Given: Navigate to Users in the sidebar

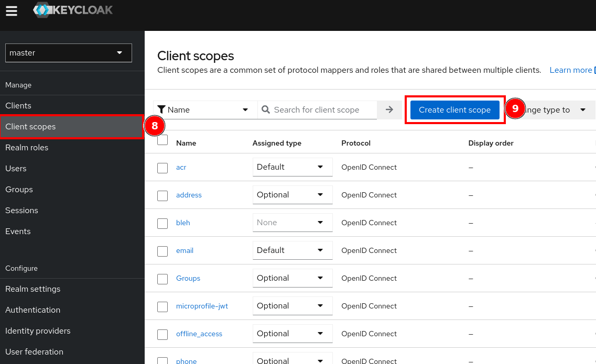Looking at the screenshot, I should click(16, 168).
